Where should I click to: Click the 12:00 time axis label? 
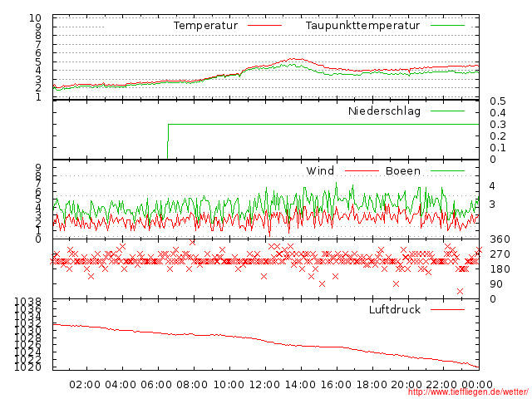(x=264, y=385)
